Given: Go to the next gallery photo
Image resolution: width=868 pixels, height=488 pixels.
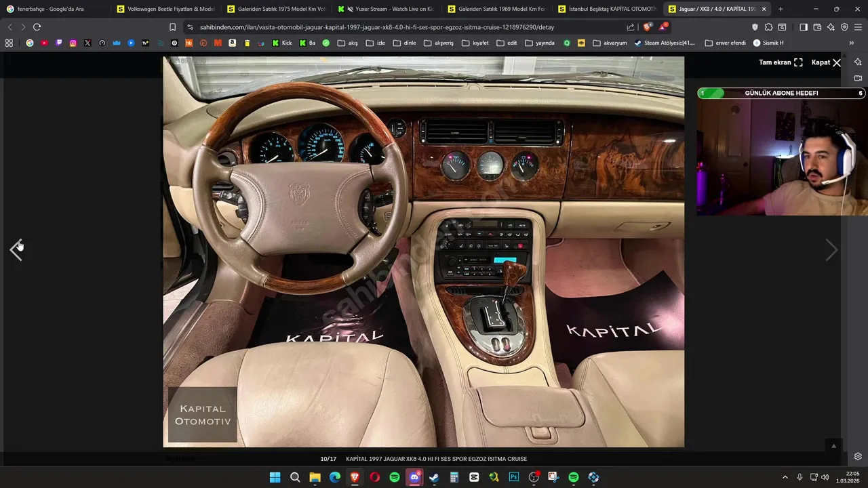Looking at the screenshot, I should 831,250.
